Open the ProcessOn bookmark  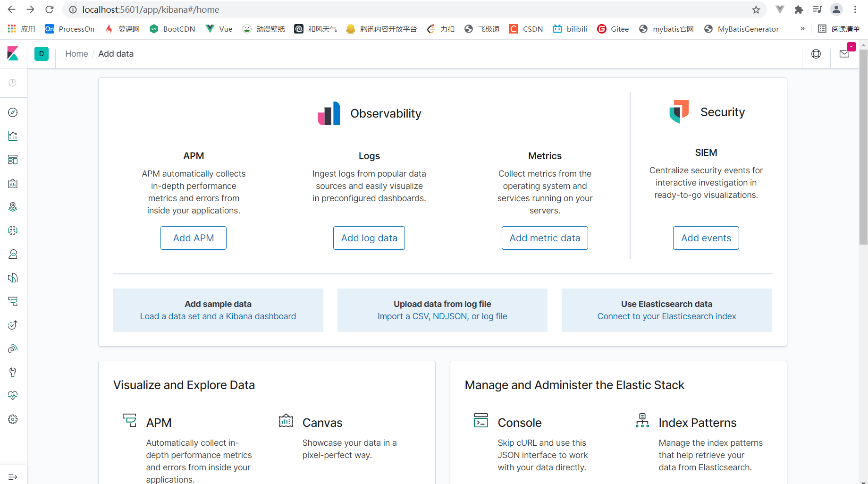(x=69, y=29)
